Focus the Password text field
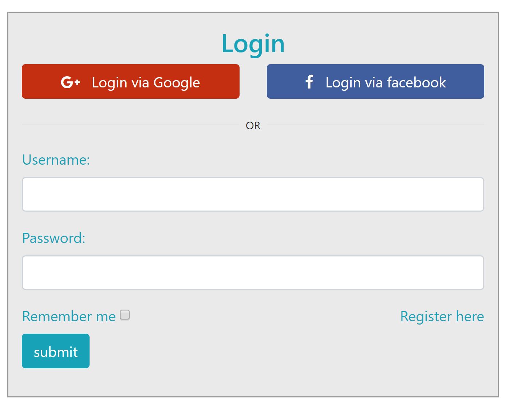The width and height of the screenshot is (517, 420). point(253,272)
